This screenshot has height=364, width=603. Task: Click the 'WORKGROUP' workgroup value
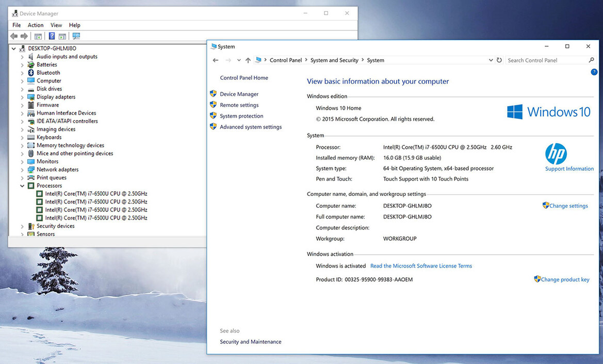coord(400,239)
